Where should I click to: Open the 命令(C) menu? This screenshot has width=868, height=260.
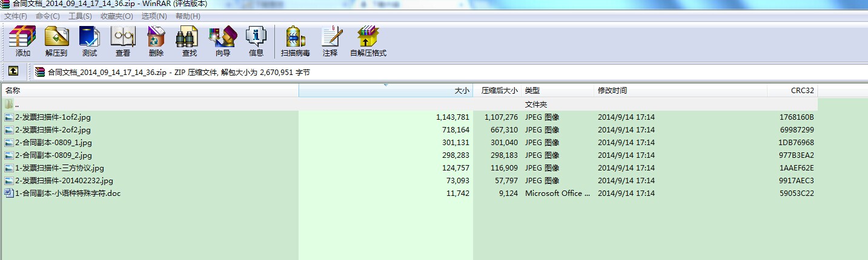pyautogui.click(x=48, y=16)
